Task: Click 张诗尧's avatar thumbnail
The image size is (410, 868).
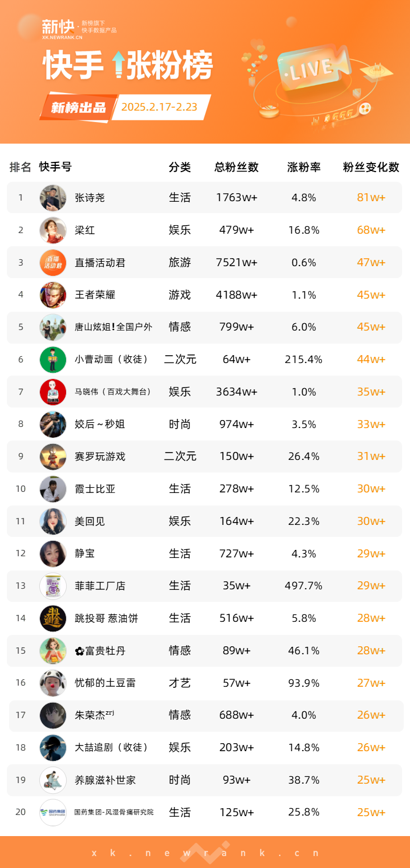Action: (x=53, y=198)
